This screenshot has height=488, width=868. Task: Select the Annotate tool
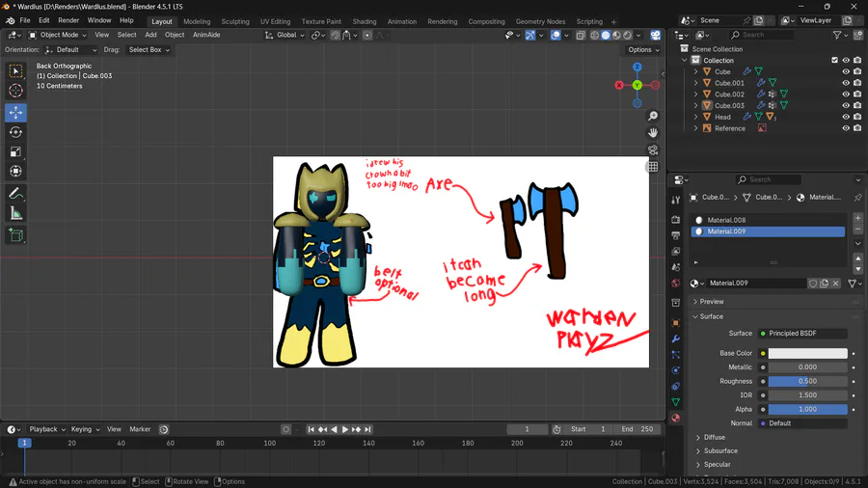click(15, 194)
